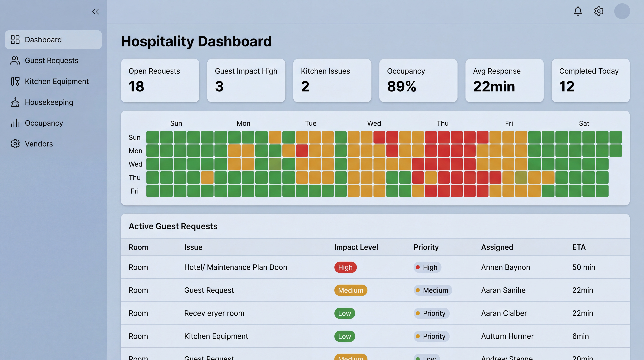Open settings gear icon in header

pyautogui.click(x=598, y=11)
